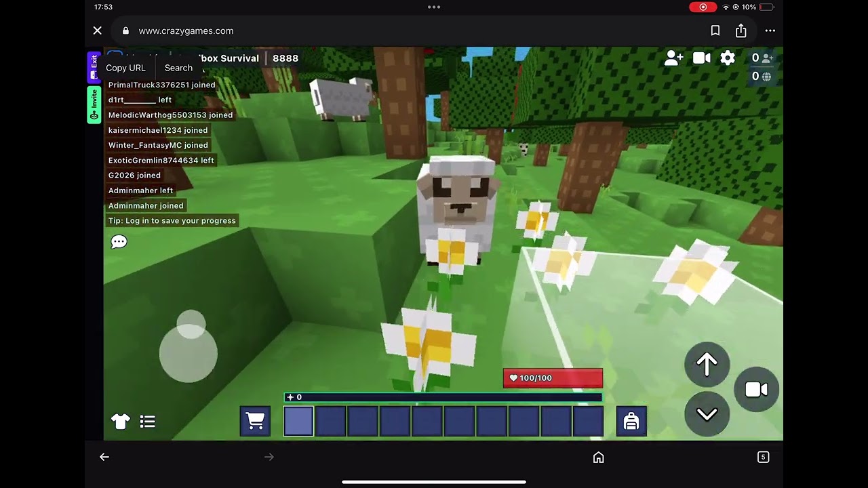Click 'Winter_FantasyMC joined' message
The image size is (868, 488).
point(158,145)
